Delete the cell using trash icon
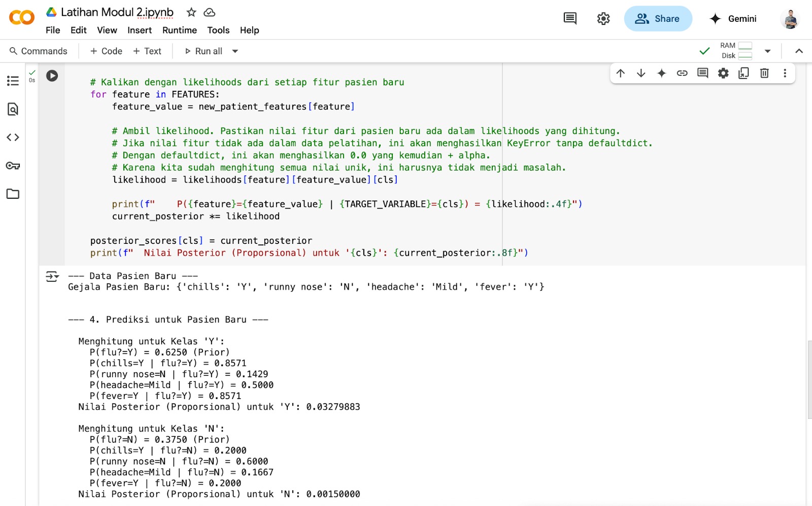The width and height of the screenshot is (812, 506). coord(764,73)
